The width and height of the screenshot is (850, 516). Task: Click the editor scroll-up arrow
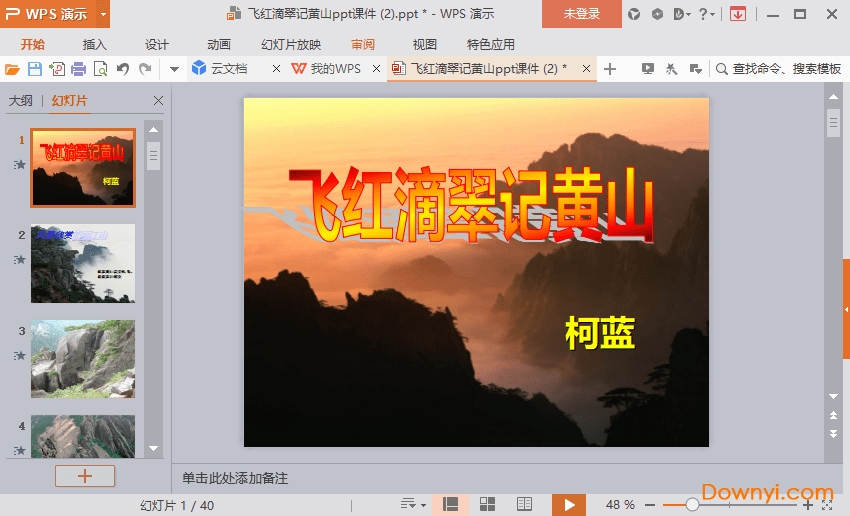click(833, 96)
